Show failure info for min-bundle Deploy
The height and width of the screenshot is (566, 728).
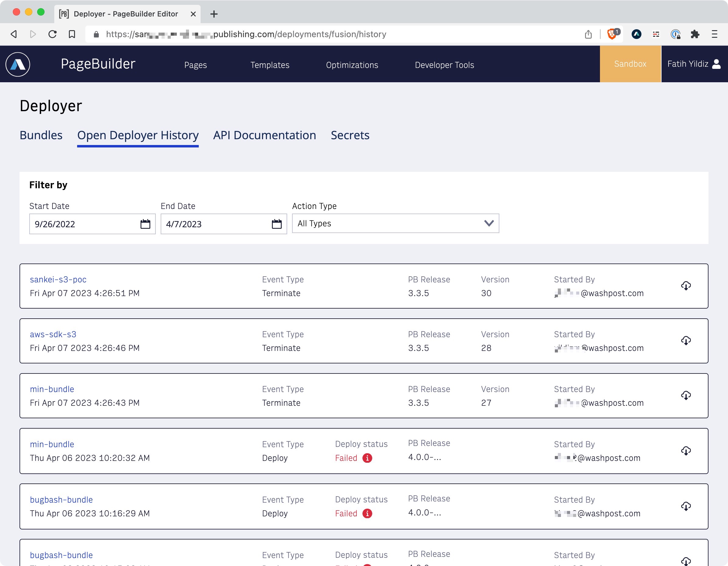(367, 458)
